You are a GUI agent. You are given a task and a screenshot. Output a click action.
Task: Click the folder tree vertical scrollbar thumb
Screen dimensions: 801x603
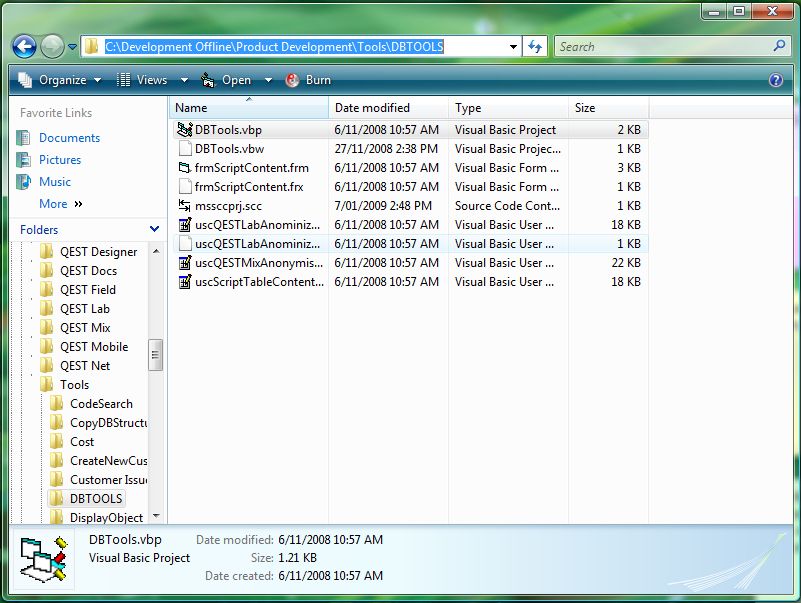click(x=155, y=355)
